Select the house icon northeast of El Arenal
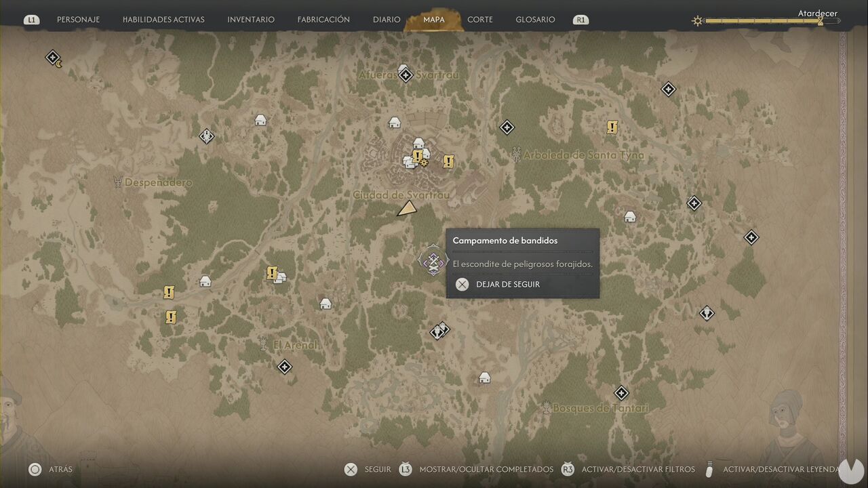Viewport: 868px width, 488px height. pos(325,304)
